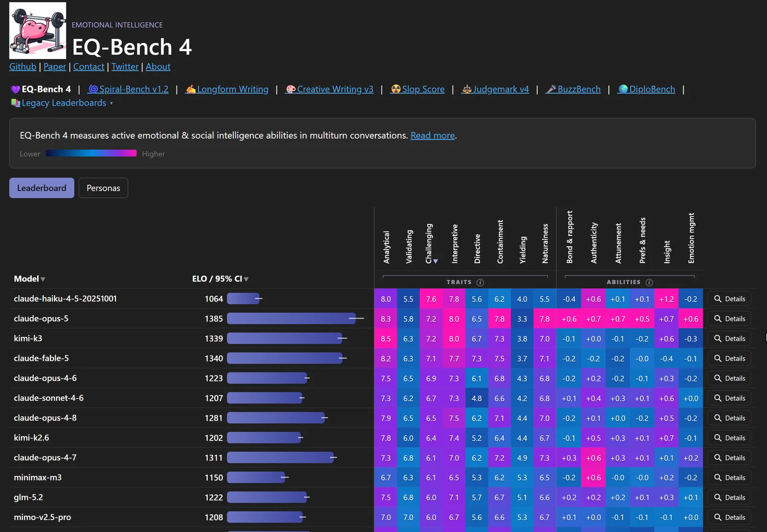Click the Creative Writing palette icon
The height and width of the screenshot is (532, 767).
pos(291,89)
